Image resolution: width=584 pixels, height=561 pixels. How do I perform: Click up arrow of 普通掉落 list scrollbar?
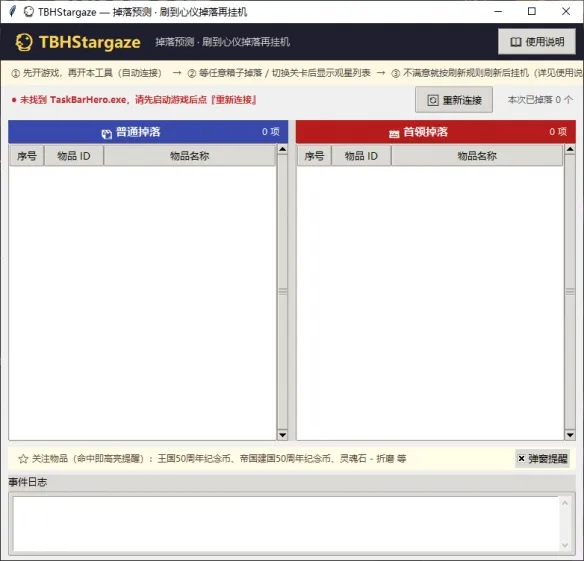(x=283, y=150)
